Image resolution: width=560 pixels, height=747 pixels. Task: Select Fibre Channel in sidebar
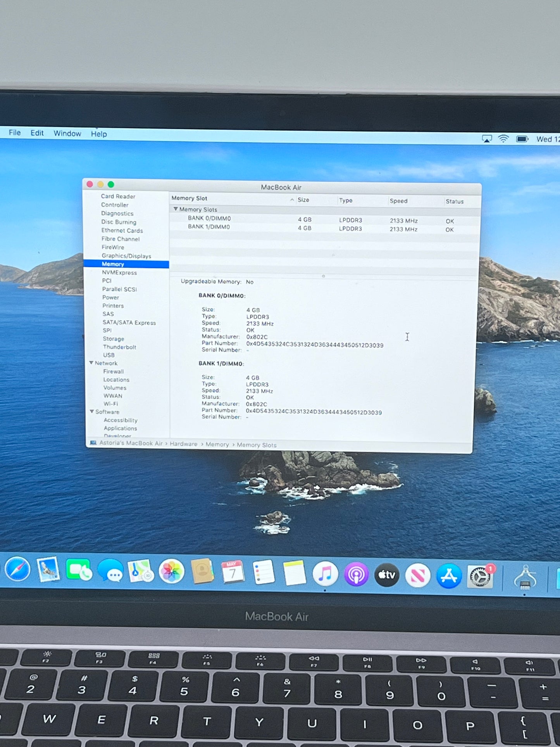[121, 239]
